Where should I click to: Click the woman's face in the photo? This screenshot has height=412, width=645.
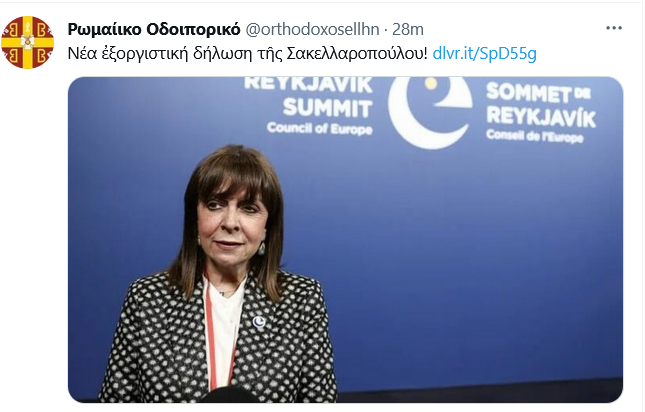pos(231,226)
